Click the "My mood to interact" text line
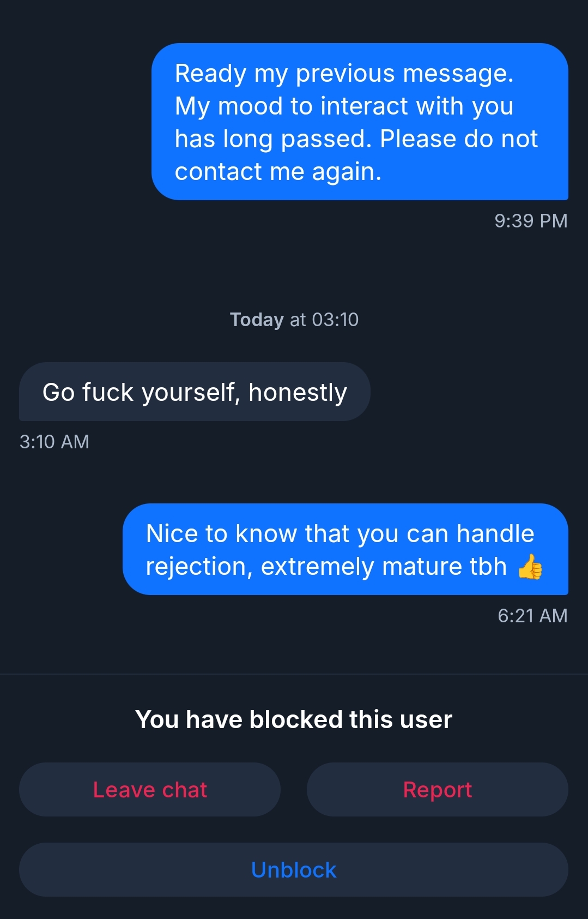The image size is (588, 919). click(x=344, y=106)
